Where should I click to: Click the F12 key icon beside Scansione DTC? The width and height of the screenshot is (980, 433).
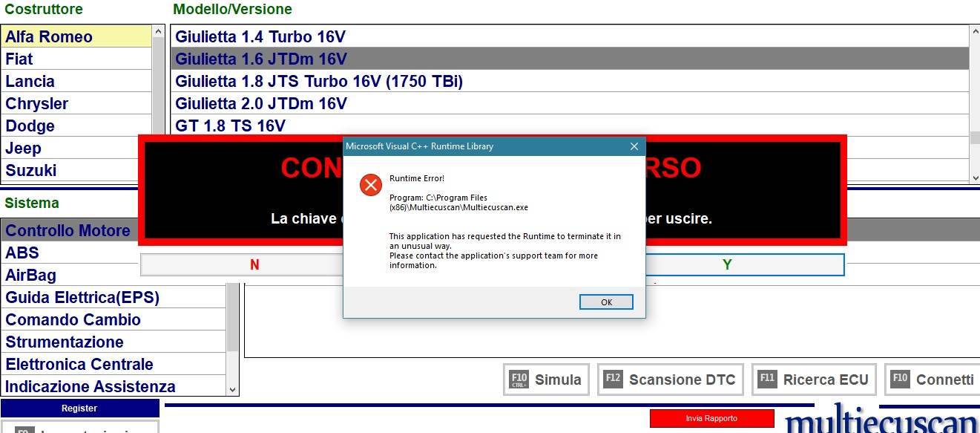click(x=613, y=379)
